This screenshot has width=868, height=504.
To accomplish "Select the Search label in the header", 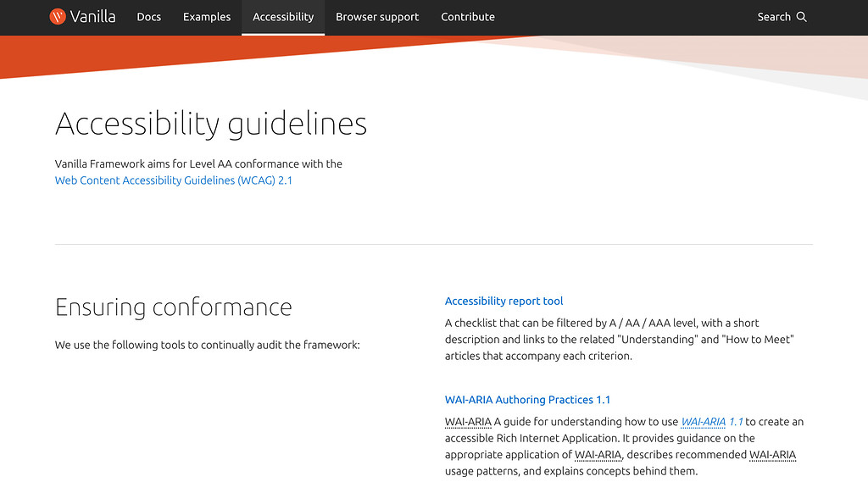I will point(774,16).
